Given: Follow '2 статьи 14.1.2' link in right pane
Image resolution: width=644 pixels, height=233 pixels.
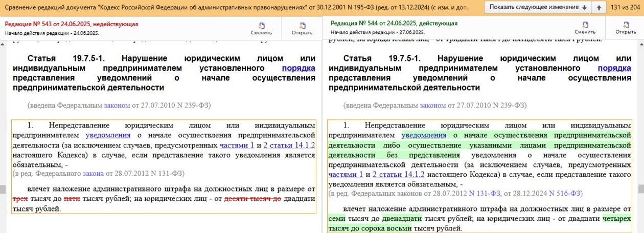Looking at the screenshot, I should pyautogui.click(x=399, y=175).
